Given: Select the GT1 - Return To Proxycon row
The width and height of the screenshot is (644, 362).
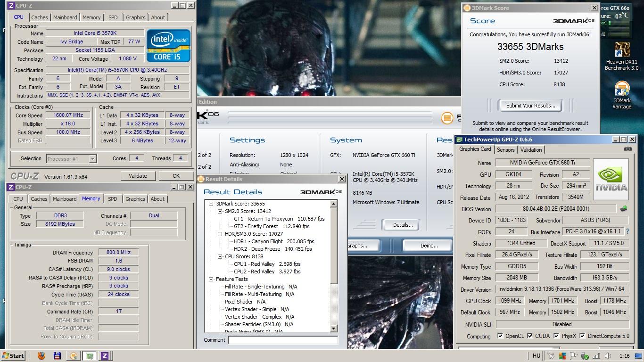Looking at the screenshot, I should 279,219.
